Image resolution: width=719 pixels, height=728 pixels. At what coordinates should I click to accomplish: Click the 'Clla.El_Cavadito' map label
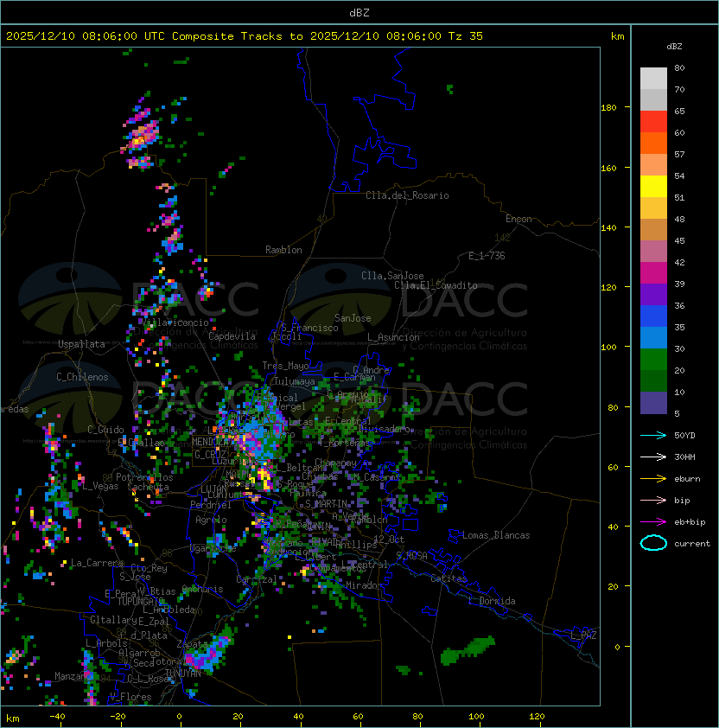click(436, 285)
